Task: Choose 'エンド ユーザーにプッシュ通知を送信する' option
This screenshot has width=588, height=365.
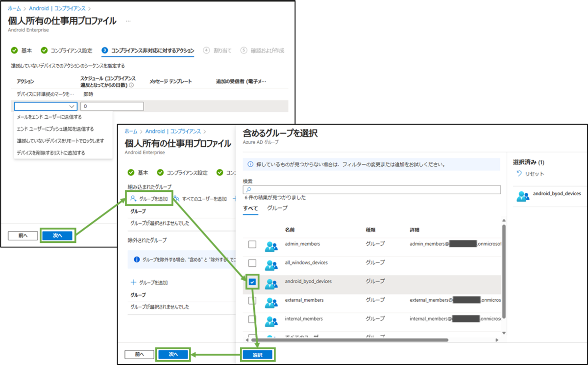Action: (55, 129)
